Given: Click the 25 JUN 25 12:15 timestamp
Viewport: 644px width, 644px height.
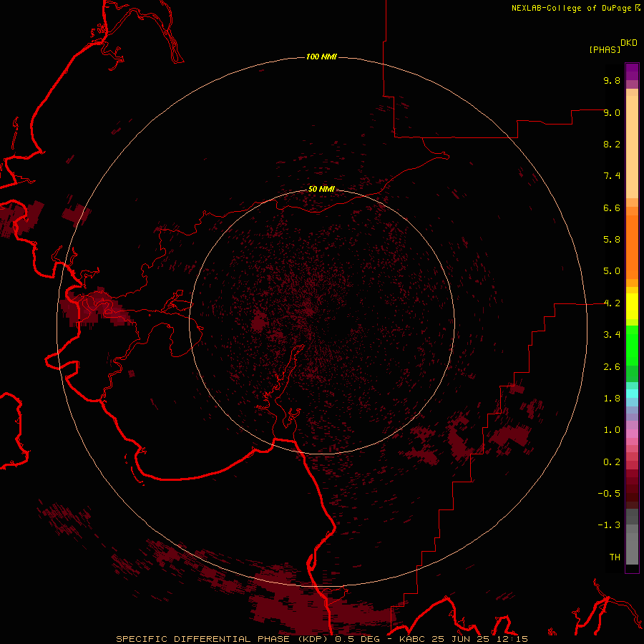Looking at the screenshot, I should click(479, 639).
